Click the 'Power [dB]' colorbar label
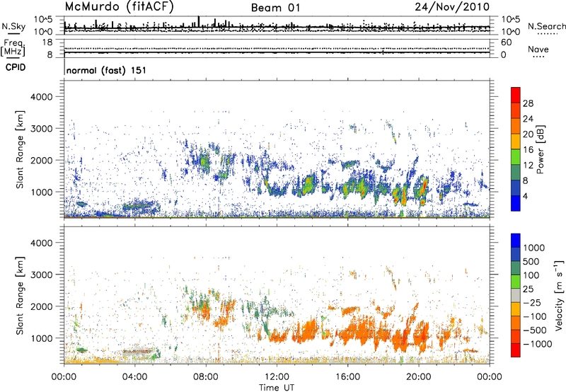 (x=540, y=149)
